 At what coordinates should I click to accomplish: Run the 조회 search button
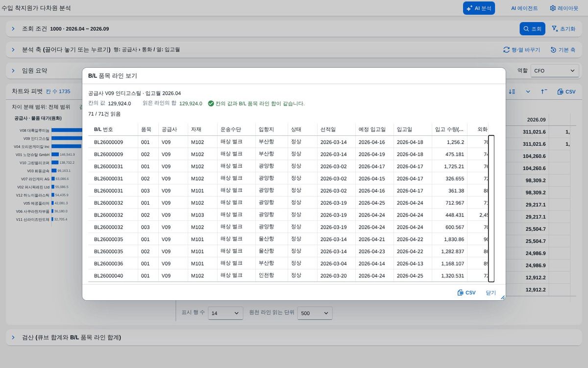click(x=532, y=29)
